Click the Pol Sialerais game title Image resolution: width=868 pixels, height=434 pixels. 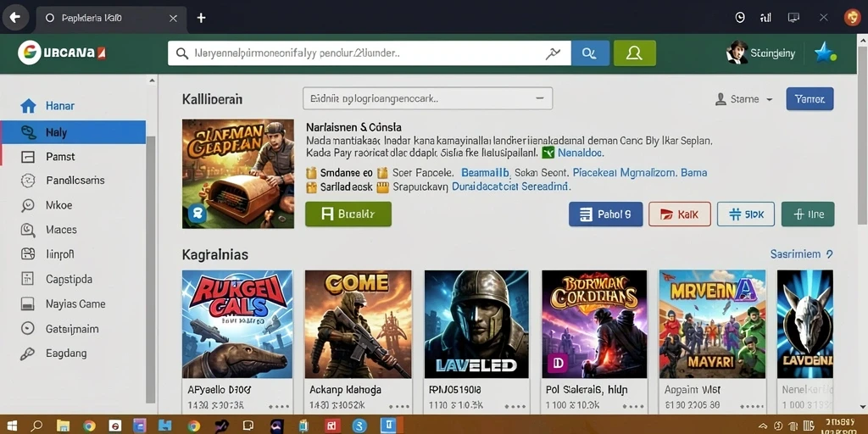click(587, 390)
